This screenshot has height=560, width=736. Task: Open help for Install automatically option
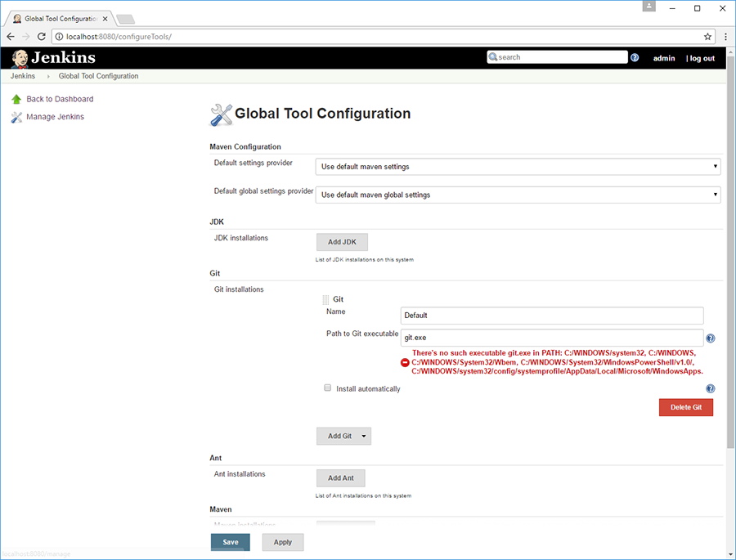(x=711, y=388)
